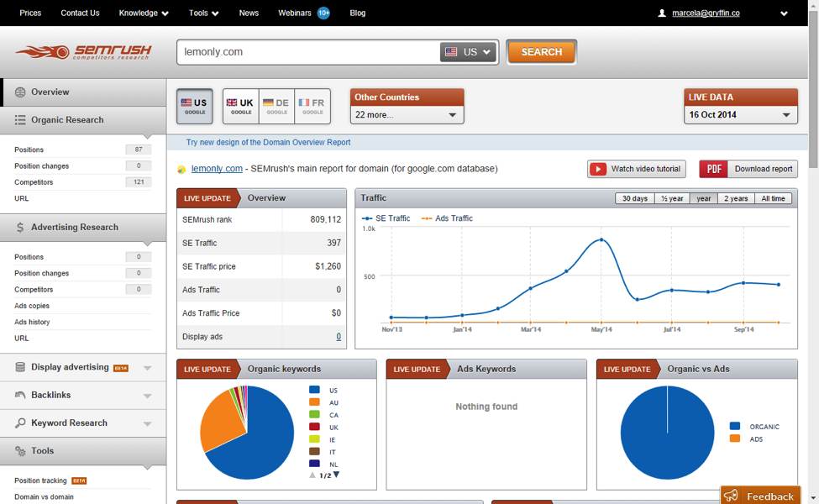The image size is (819, 504).
Task: Open the lemonly.com domain link
Action: click(x=217, y=169)
